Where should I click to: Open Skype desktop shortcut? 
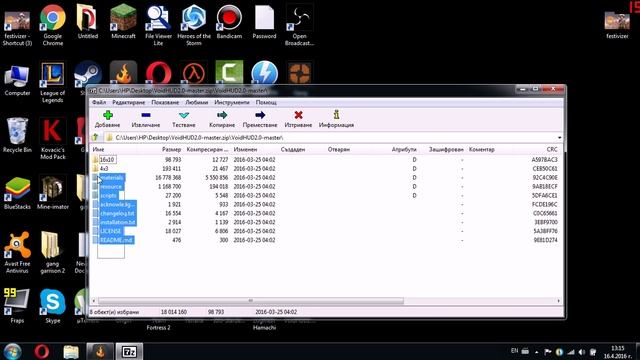[x=53, y=307]
